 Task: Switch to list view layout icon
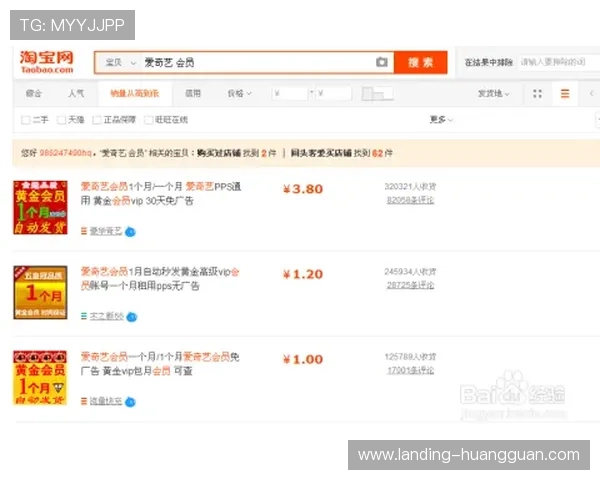(565, 93)
